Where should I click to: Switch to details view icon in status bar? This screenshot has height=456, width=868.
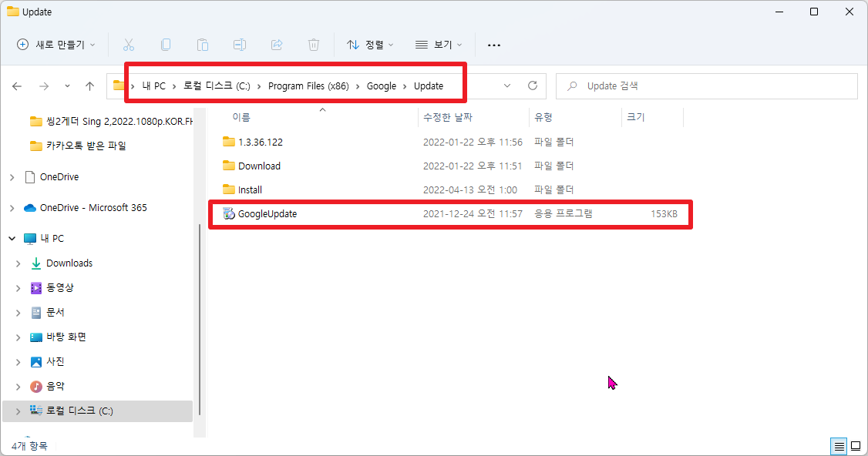839,446
